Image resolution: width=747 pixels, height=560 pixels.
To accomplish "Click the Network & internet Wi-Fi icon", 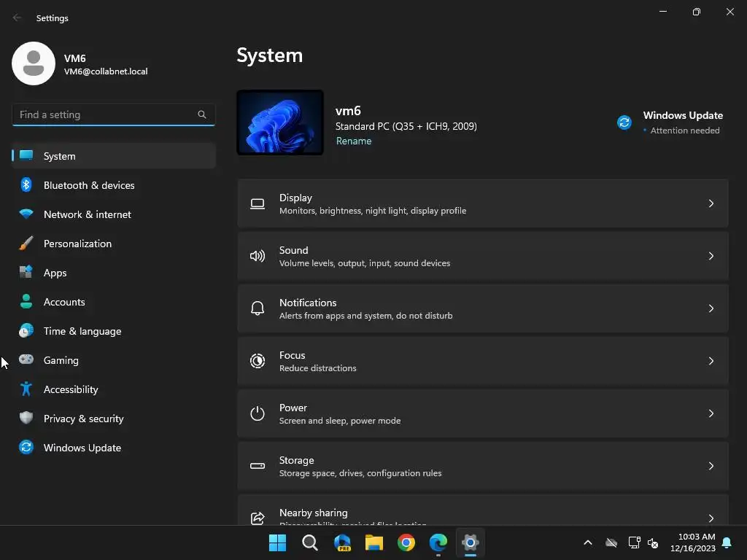I will pos(26,214).
